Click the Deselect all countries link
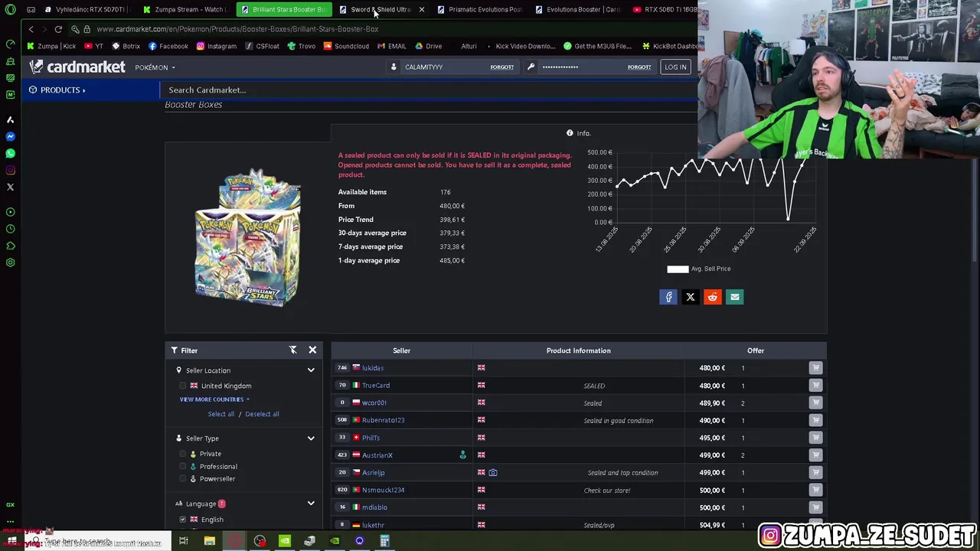Image resolution: width=980 pixels, height=551 pixels. coord(262,414)
